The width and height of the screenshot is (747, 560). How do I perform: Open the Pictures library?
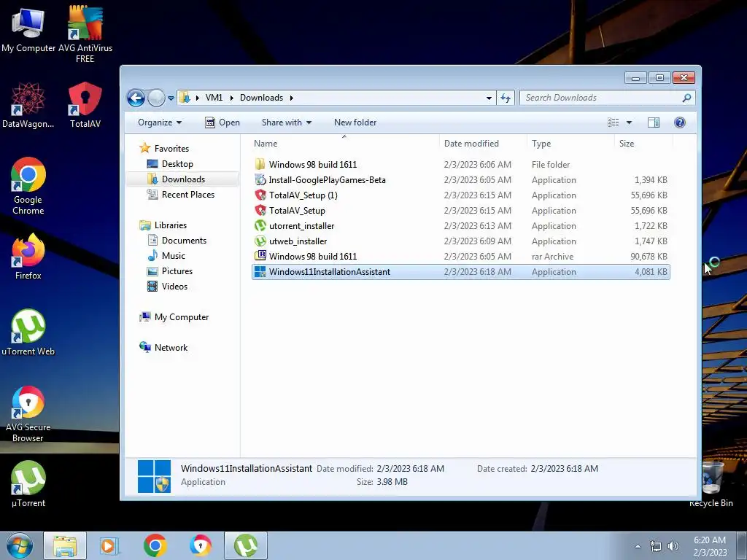pos(170,271)
